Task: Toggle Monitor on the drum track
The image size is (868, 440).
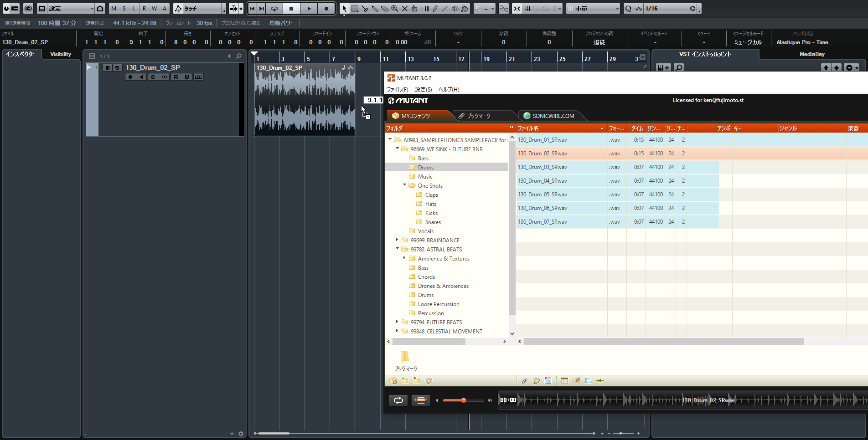Action: tap(141, 77)
